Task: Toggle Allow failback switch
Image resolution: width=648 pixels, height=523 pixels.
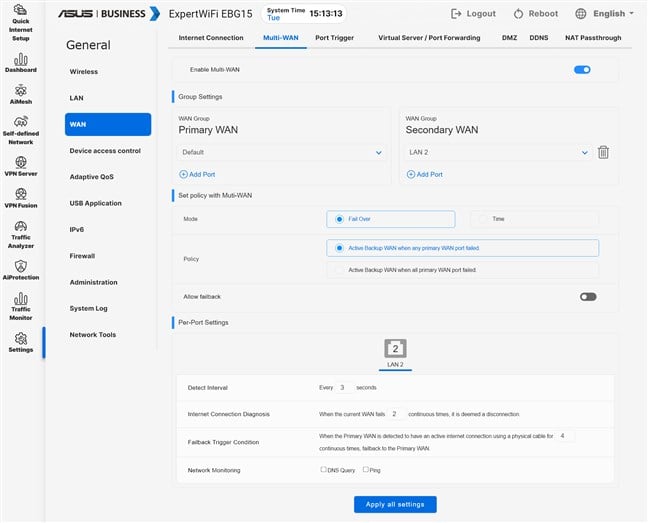Action: coord(588,297)
